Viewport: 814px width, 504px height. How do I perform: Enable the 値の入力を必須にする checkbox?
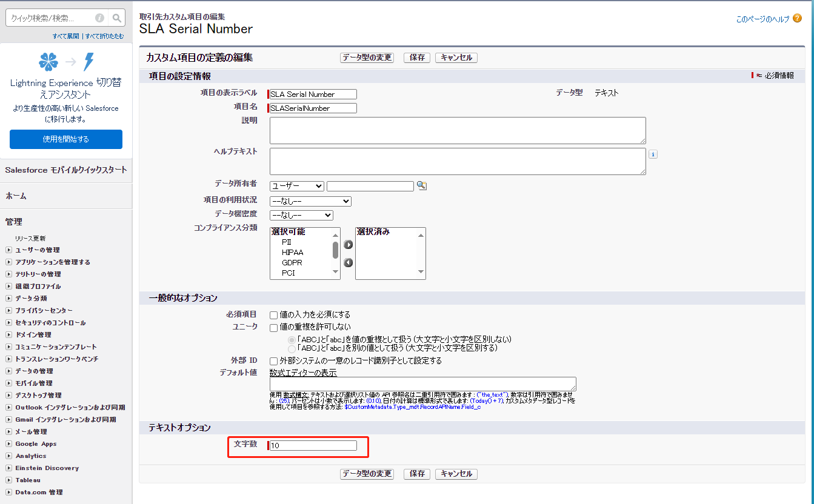tap(274, 315)
